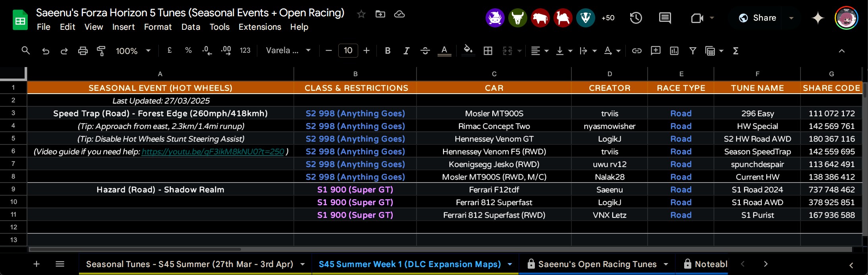Undo the last action
This screenshot has width=868, height=275.
coord(46,51)
